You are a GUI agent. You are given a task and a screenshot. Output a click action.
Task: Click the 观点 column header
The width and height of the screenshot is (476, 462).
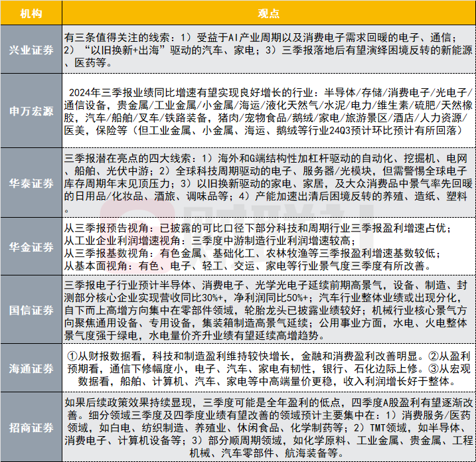pyautogui.click(x=269, y=13)
